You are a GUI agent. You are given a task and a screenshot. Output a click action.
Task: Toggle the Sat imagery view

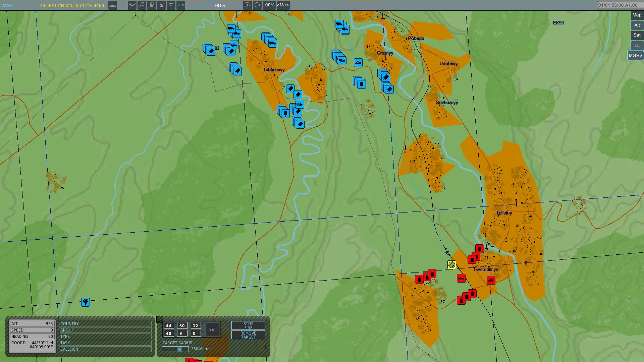click(636, 35)
